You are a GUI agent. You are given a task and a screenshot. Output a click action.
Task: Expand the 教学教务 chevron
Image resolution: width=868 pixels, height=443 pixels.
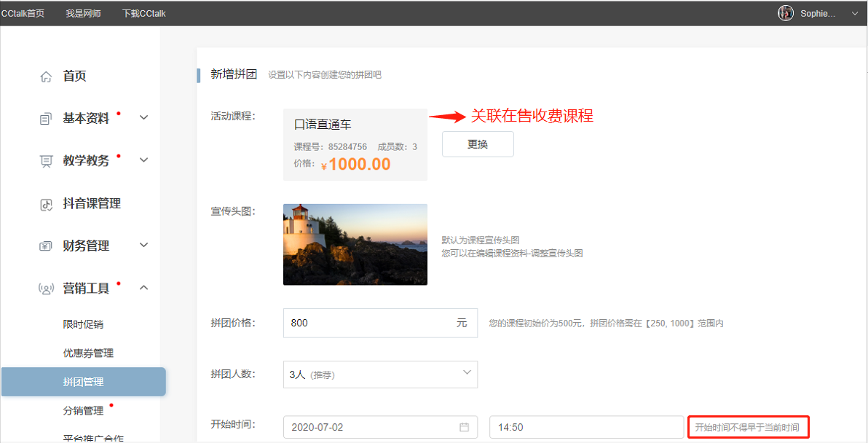click(144, 160)
